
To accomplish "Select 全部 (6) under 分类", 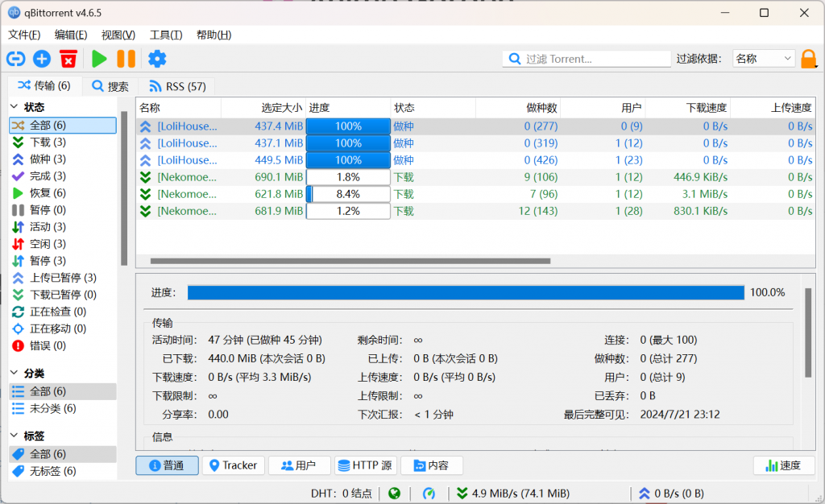I will pyautogui.click(x=63, y=391).
